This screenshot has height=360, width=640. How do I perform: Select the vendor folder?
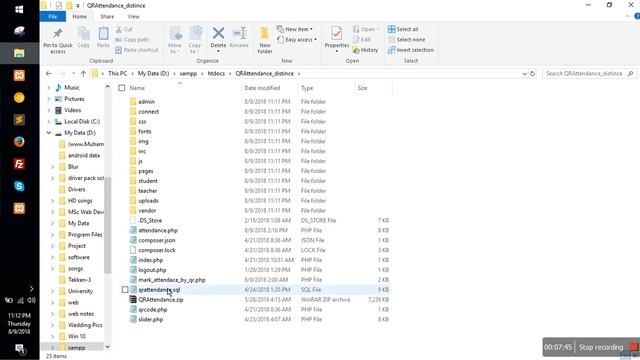147,211
